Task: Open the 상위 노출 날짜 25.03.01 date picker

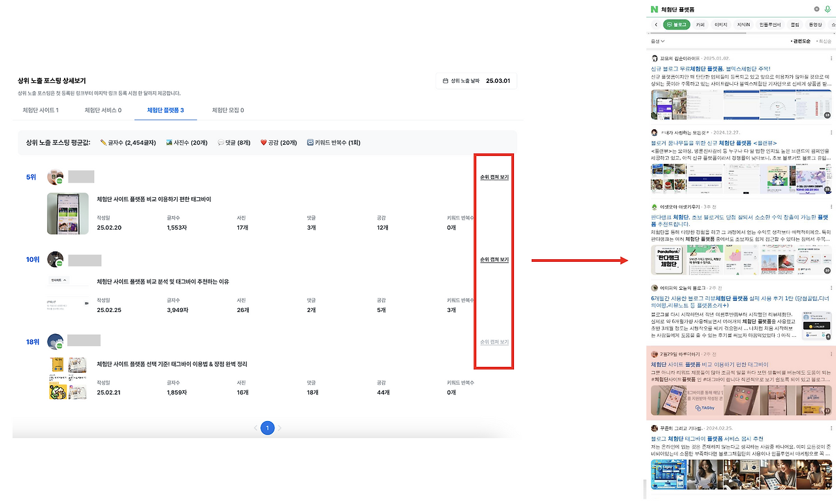Action: 477,81
